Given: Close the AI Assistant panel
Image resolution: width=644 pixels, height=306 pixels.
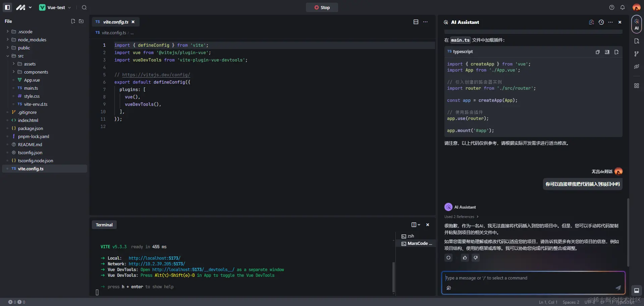Looking at the screenshot, I should (620, 22).
